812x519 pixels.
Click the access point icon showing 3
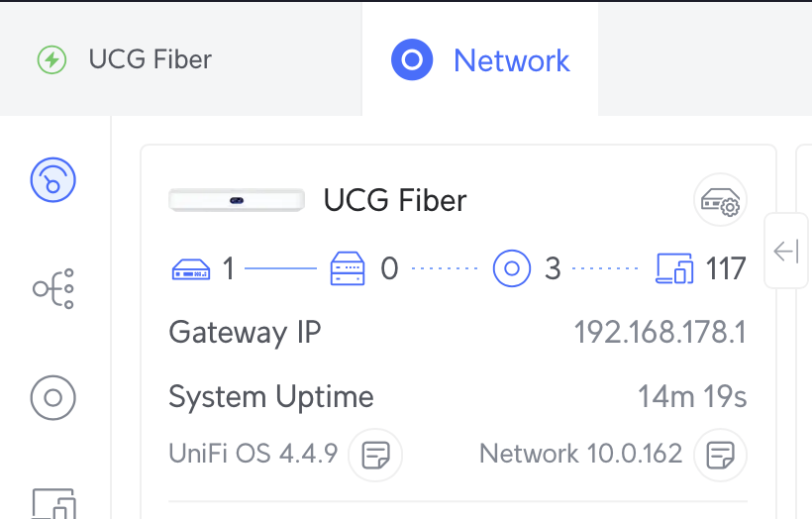[x=512, y=267]
